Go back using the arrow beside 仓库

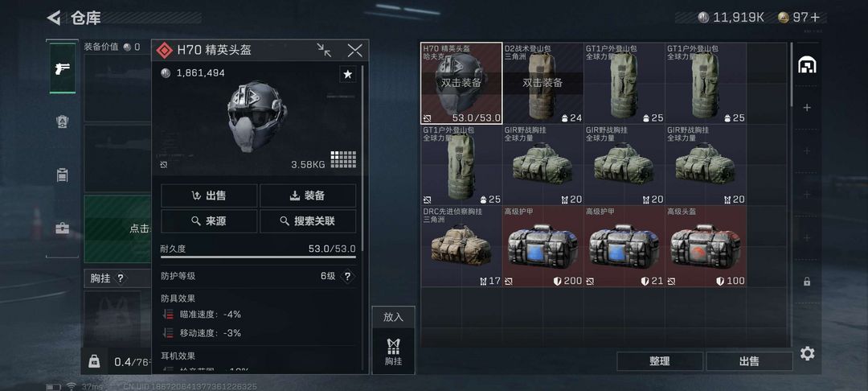(x=54, y=18)
